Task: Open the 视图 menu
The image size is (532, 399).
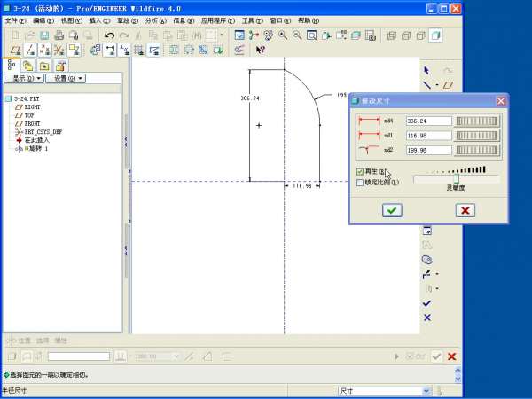Action: (72, 20)
